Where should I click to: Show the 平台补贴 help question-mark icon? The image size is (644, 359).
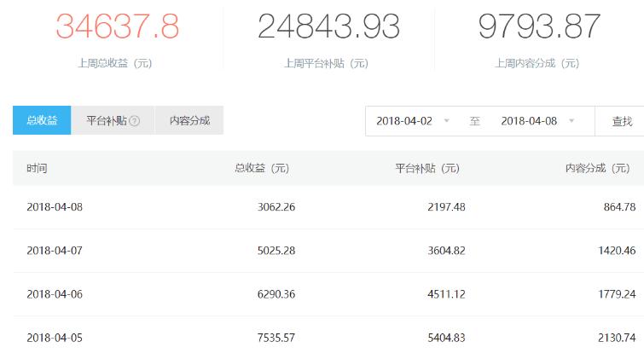point(134,121)
